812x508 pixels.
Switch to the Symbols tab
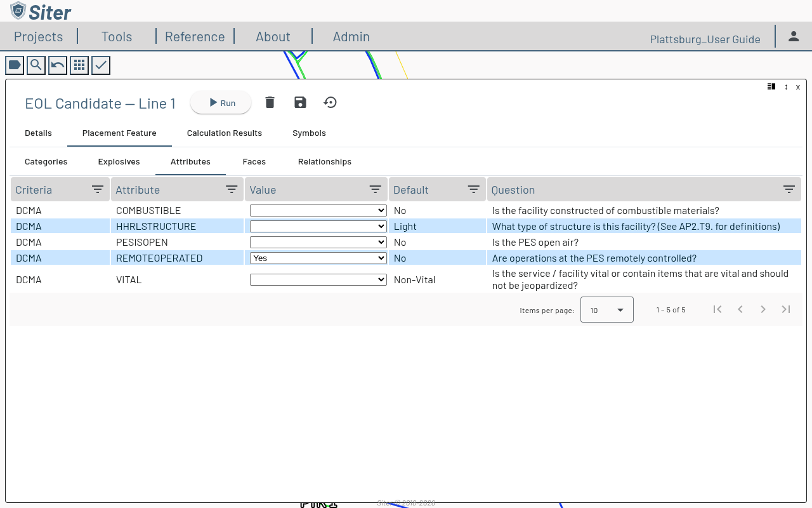click(309, 133)
